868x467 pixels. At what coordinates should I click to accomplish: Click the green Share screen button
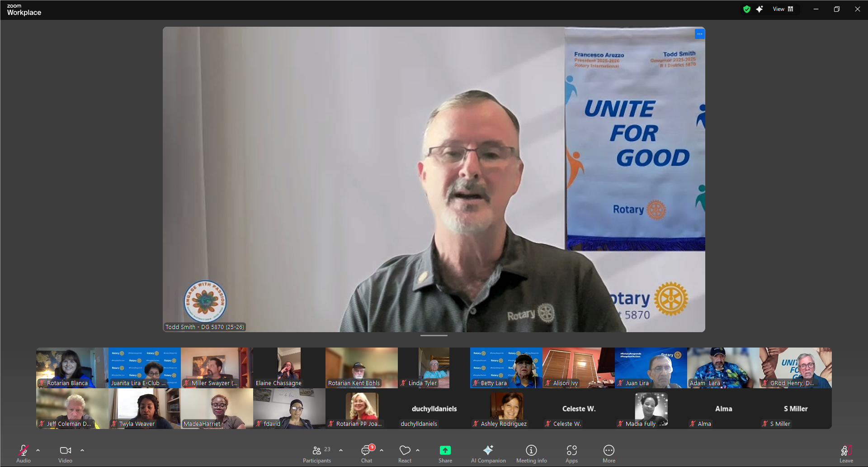coord(445,454)
